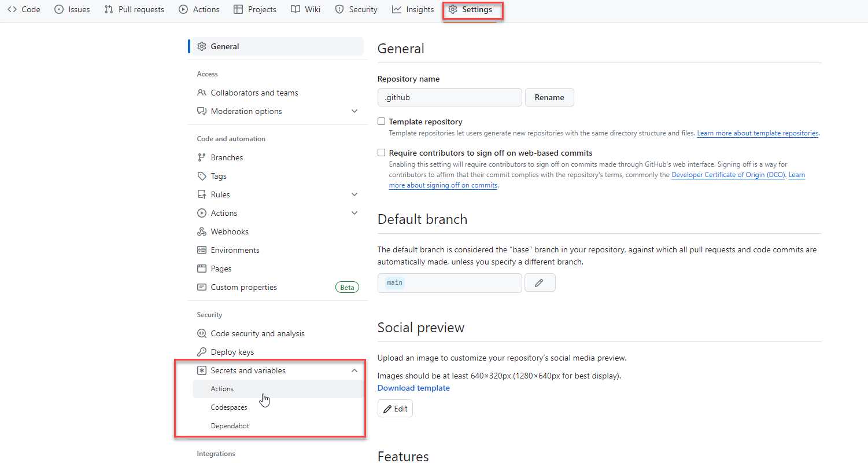Screen dimensions: 868x463
Task: Click the Pages browser icon
Action: tap(202, 269)
